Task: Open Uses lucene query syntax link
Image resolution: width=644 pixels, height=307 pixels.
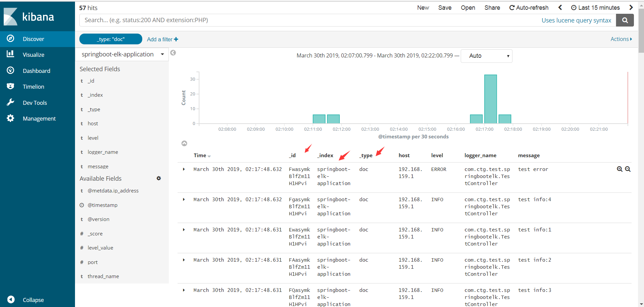Action: 576,20
